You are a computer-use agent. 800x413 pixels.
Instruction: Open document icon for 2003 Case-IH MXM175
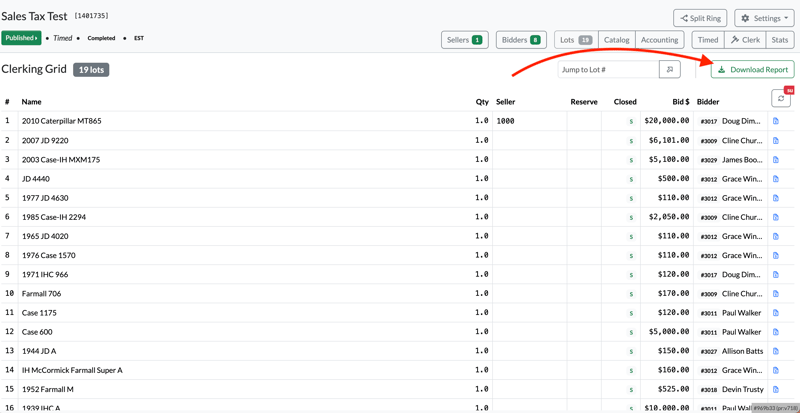[776, 160]
